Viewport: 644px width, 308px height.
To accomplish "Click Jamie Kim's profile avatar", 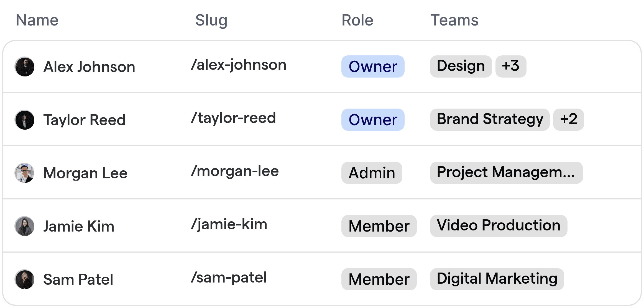I will pos(24,226).
